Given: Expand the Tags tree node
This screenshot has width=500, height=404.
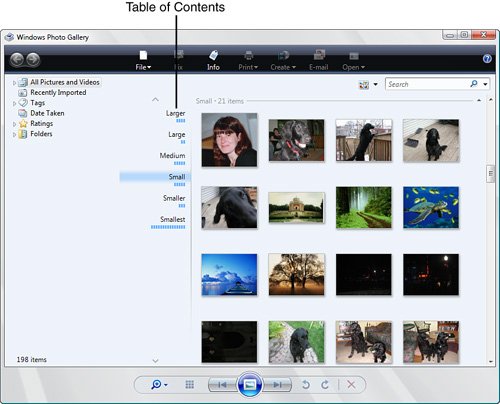Looking at the screenshot, I should (14, 103).
